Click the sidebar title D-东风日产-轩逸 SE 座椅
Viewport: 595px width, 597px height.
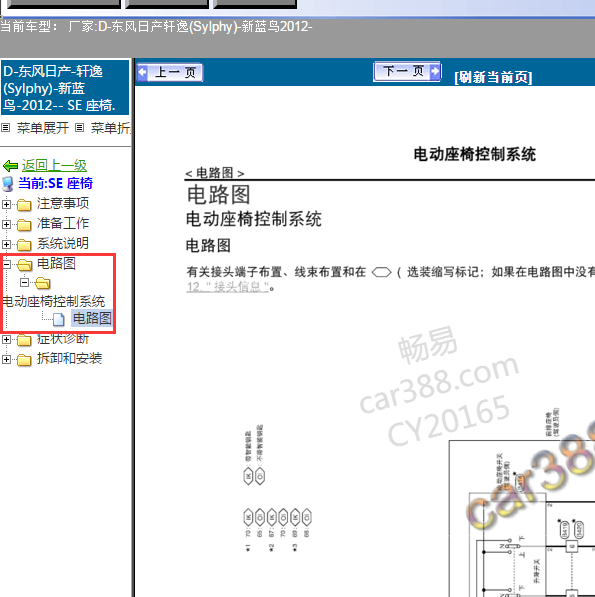point(65,88)
